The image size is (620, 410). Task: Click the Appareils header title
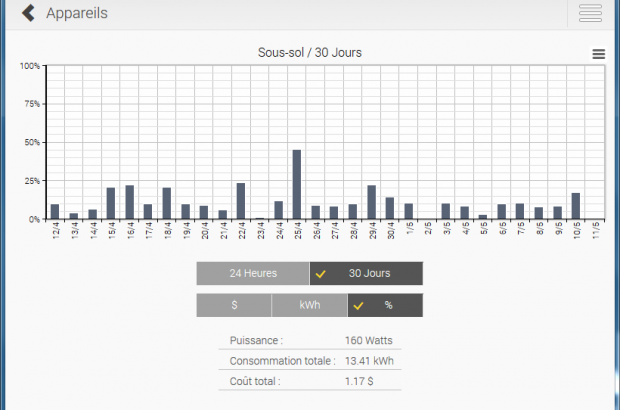(77, 14)
